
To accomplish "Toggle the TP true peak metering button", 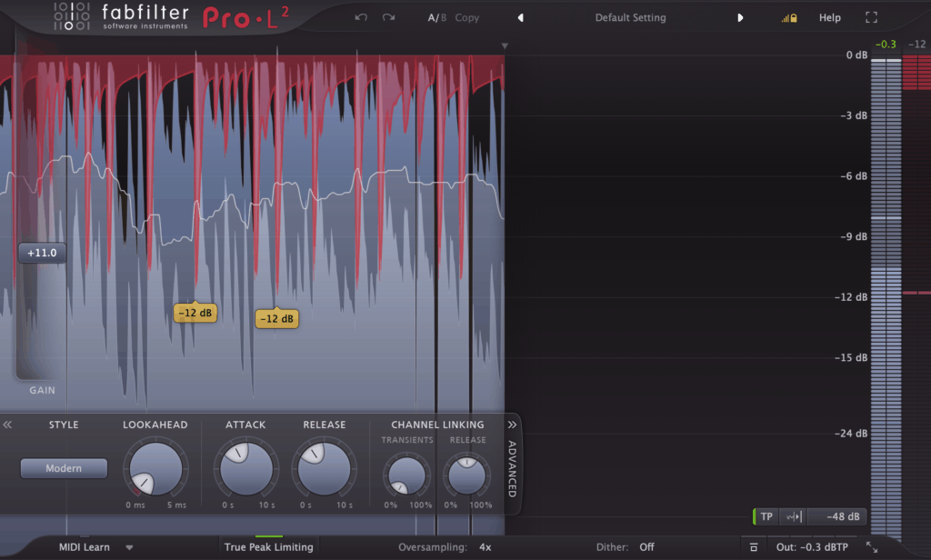I will point(766,516).
